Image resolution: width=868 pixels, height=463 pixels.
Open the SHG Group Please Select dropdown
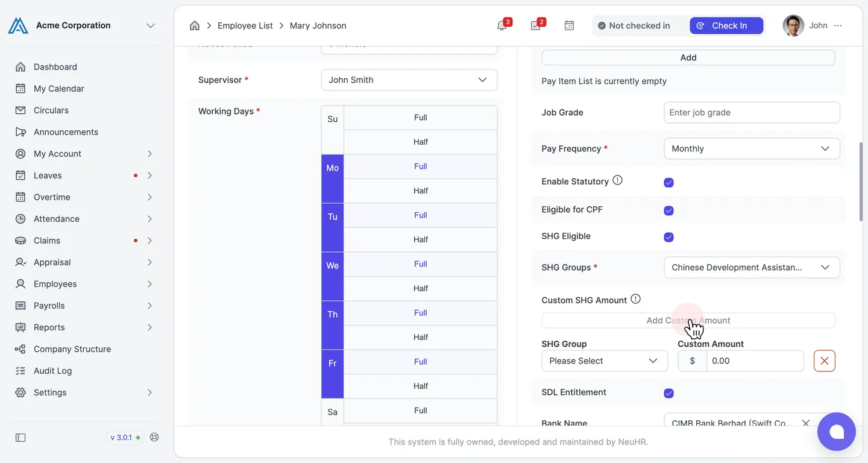[605, 361]
